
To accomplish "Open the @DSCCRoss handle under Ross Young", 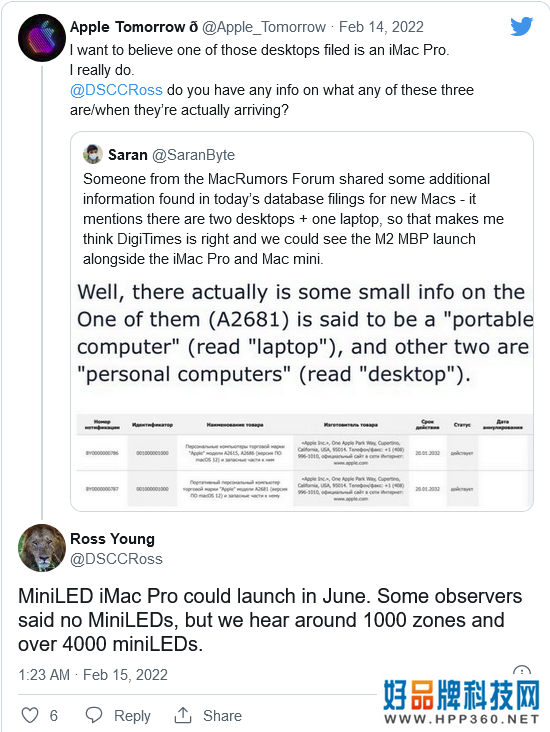I will 116,559.
